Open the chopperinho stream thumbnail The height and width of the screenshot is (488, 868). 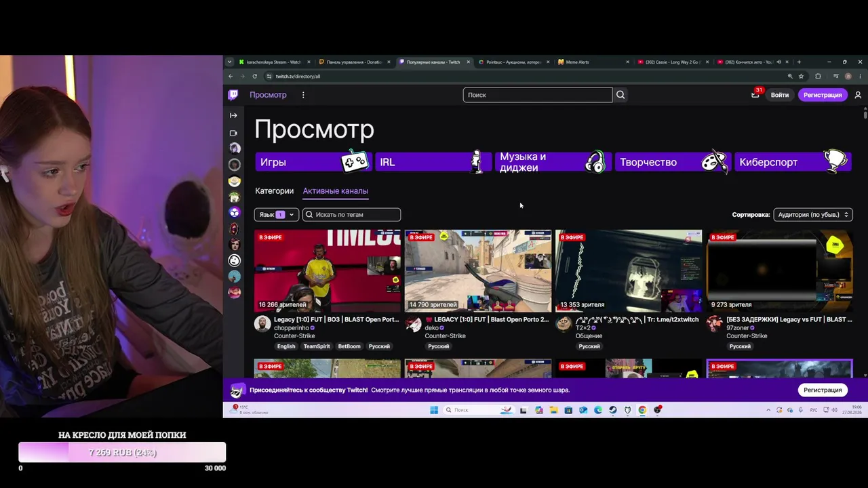[x=328, y=271]
